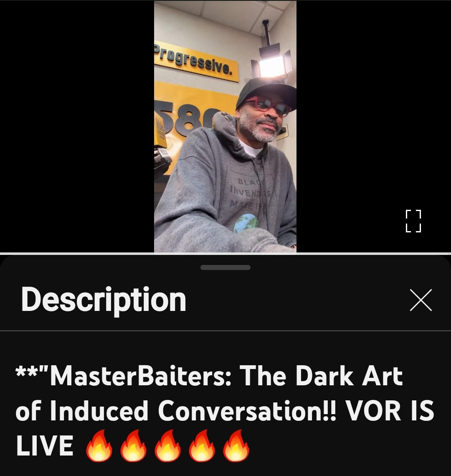The height and width of the screenshot is (476, 451).
Task: Tap the first fire emoji after LIVE
Action: click(x=99, y=445)
